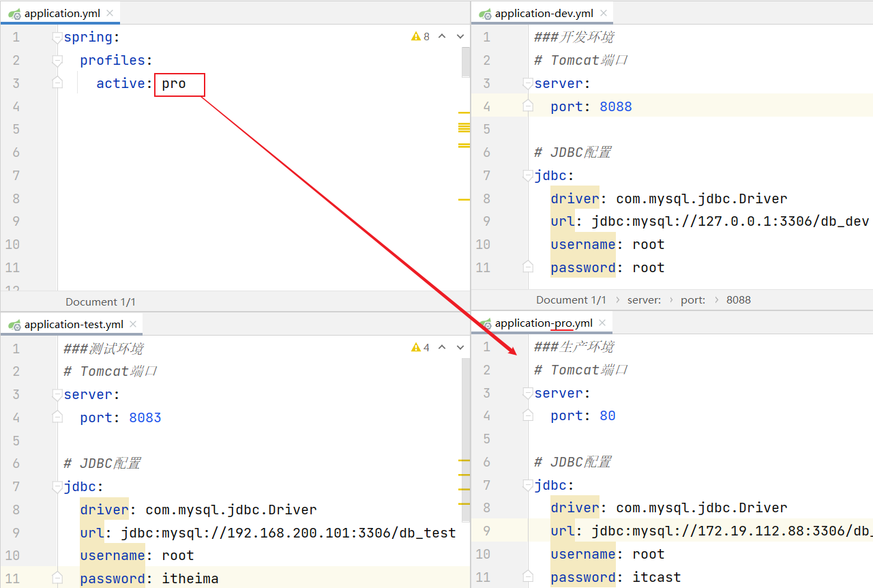
Task: Click the application-pro.yml tab file icon
Action: point(485,323)
